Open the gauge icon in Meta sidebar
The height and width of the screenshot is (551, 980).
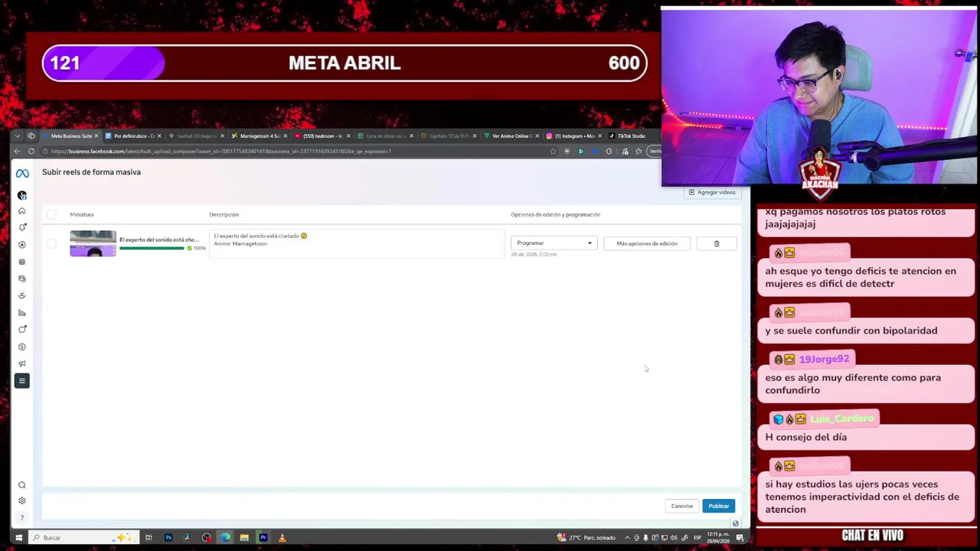tap(22, 295)
